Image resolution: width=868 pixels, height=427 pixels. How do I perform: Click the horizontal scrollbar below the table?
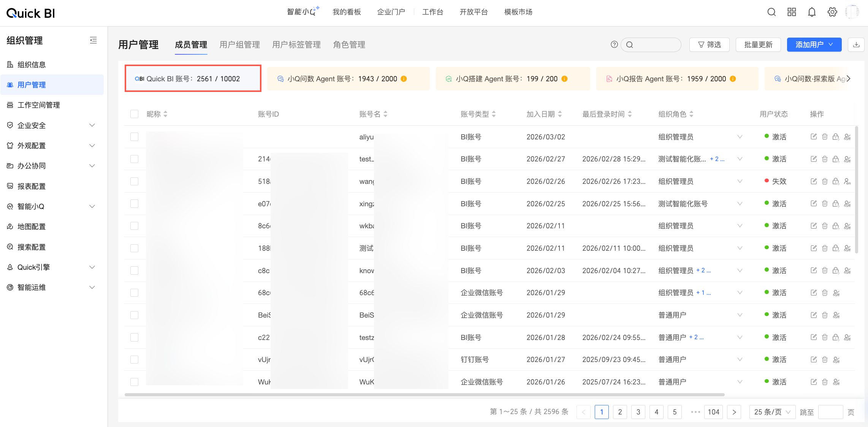[x=424, y=395]
